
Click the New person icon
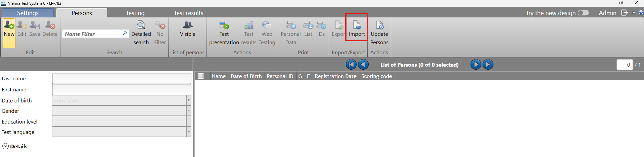[x=9, y=25]
